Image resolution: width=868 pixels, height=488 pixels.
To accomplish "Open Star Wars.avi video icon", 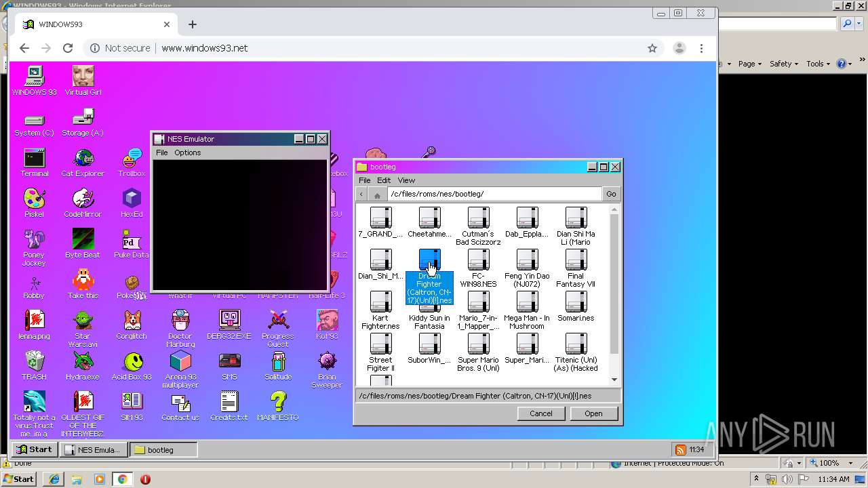I will pos(83,329).
